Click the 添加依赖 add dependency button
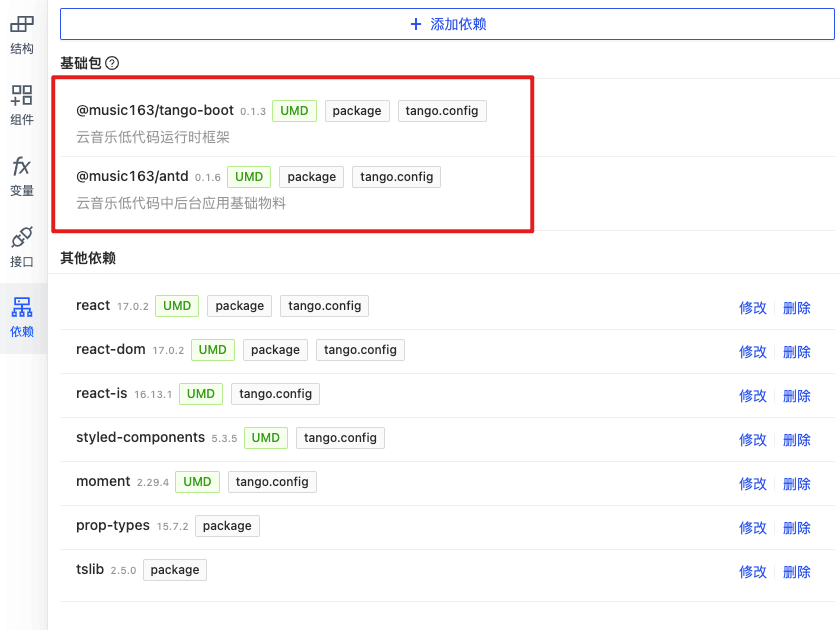 447,24
